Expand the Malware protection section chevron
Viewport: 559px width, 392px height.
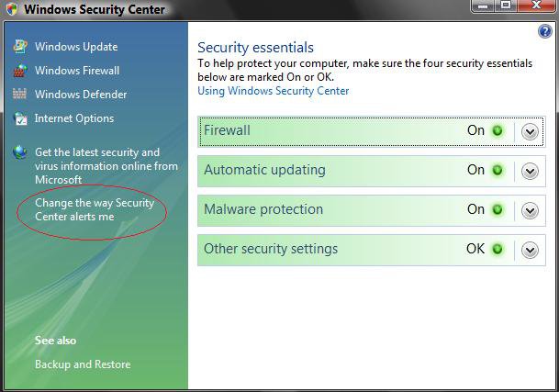pos(530,210)
